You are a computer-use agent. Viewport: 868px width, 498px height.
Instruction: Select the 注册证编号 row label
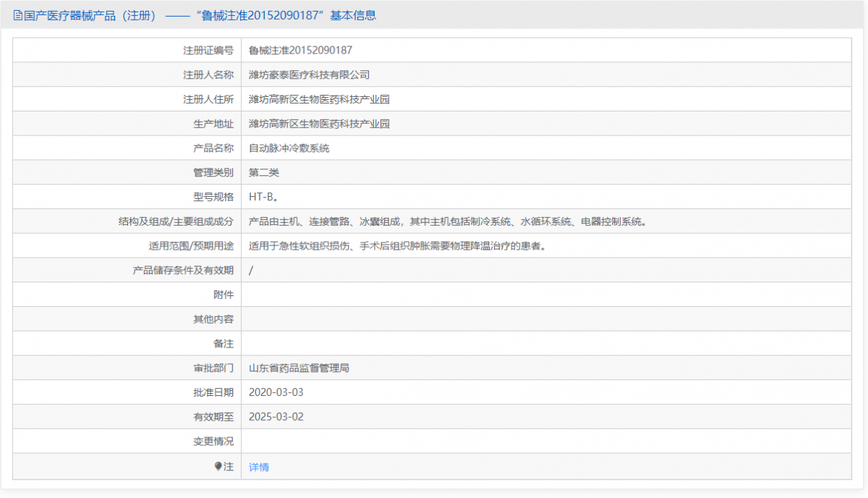pos(213,50)
